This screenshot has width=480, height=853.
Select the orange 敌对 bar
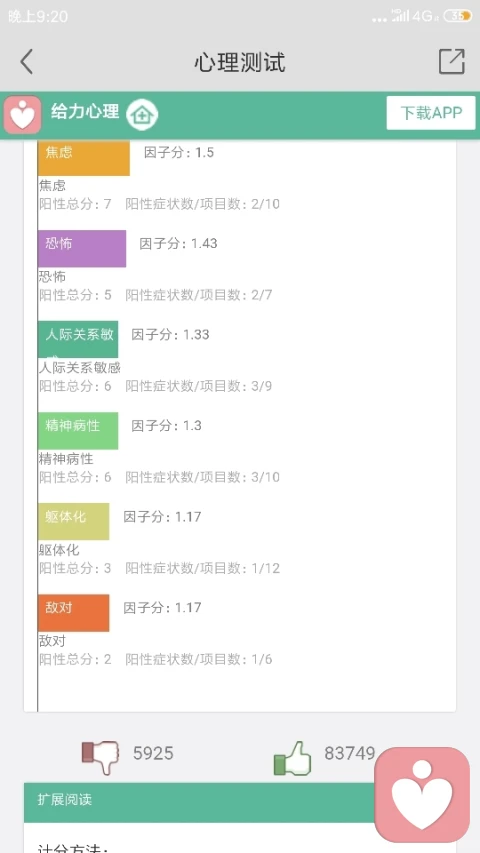pyautogui.click(x=73, y=613)
